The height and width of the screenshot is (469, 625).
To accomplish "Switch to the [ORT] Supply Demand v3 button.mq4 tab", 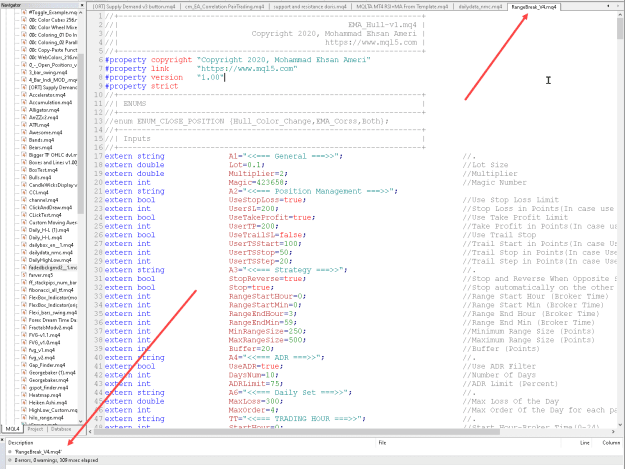I will click(x=134, y=7).
